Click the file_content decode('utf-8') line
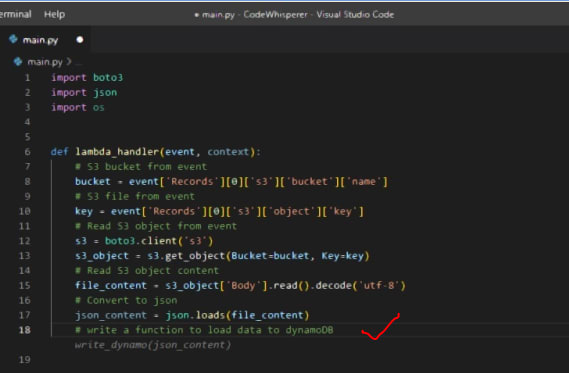The height and width of the screenshot is (373, 569). (x=240, y=286)
